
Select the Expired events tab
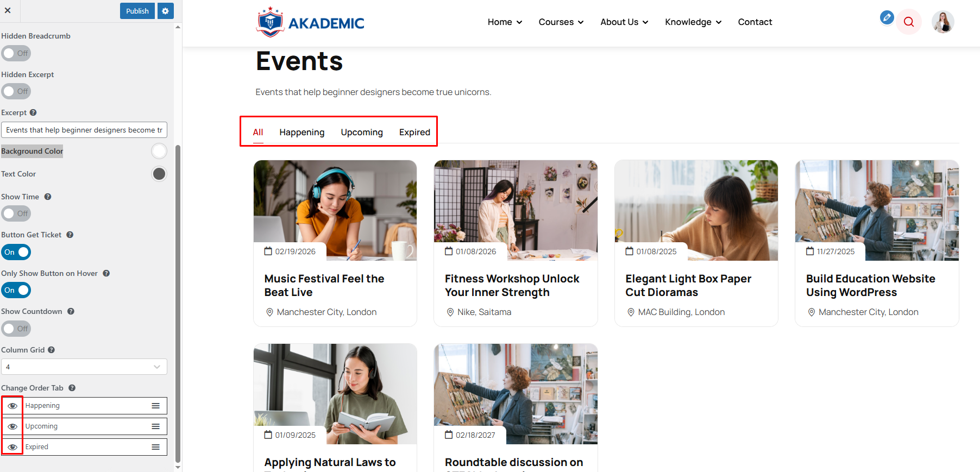(414, 133)
